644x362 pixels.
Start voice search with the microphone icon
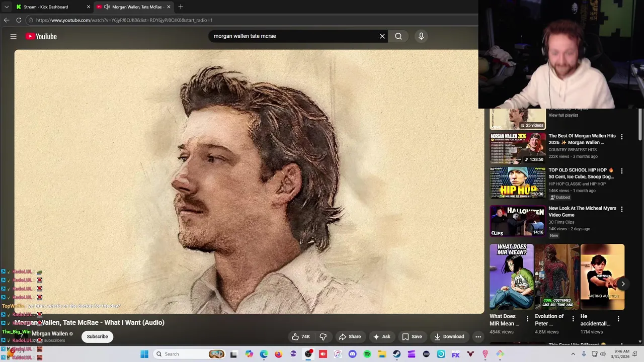click(x=421, y=36)
